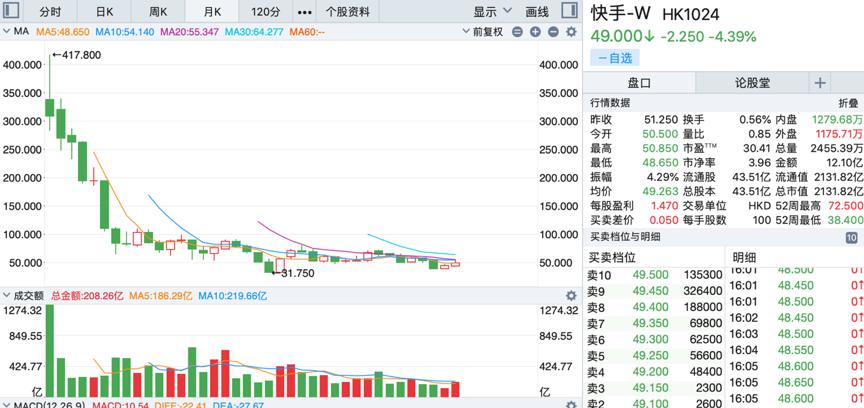The image size is (864, 408).
Task: Select the 盘口 tab
Action: click(x=639, y=83)
